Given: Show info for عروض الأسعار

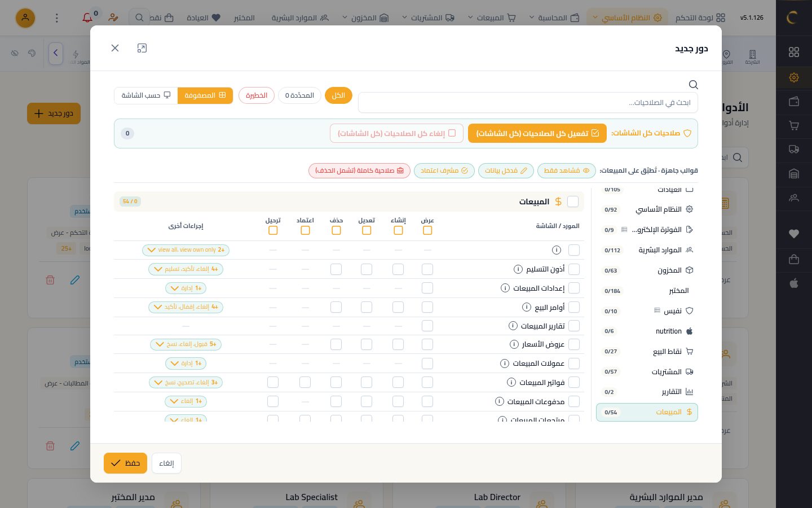Looking at the screenshot, I should [x=514, y=344].
